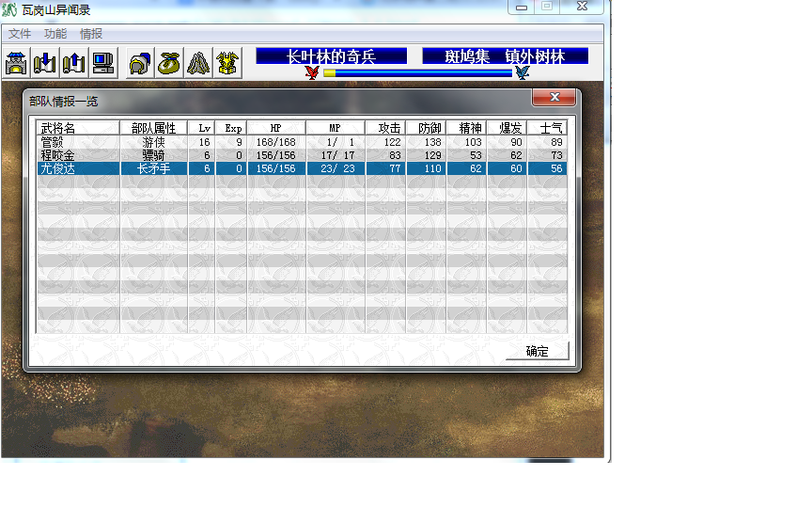
Task: Open the money bag items icon
Action: (169, 64)
